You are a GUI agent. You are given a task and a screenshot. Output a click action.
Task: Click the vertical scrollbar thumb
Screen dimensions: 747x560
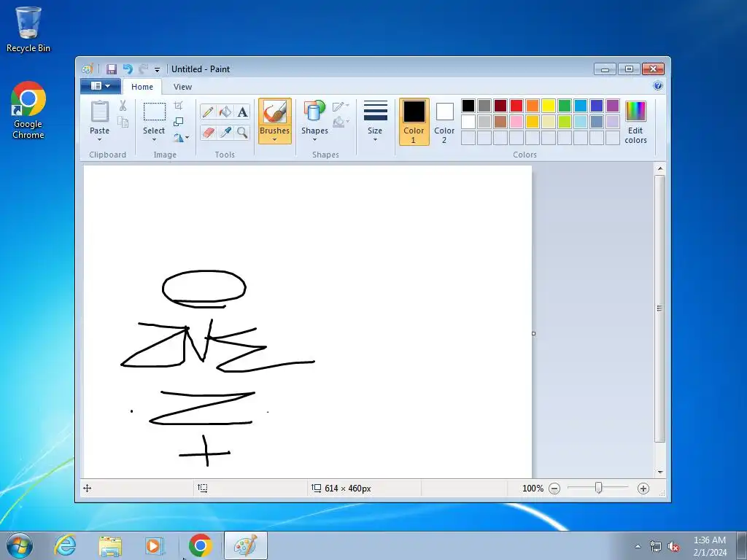tap(659, 308)
